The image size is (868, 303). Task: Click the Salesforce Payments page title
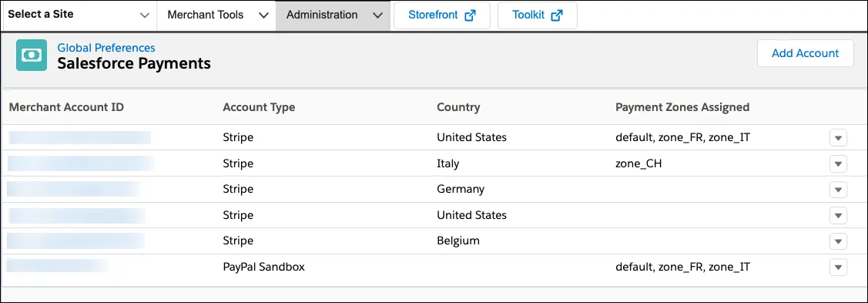coord(134,63)
